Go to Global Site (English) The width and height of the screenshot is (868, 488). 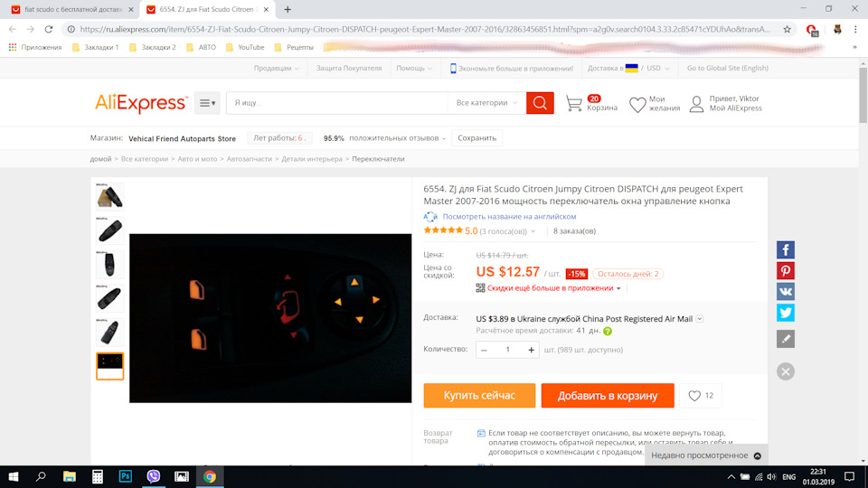click(x=727, y=68)
